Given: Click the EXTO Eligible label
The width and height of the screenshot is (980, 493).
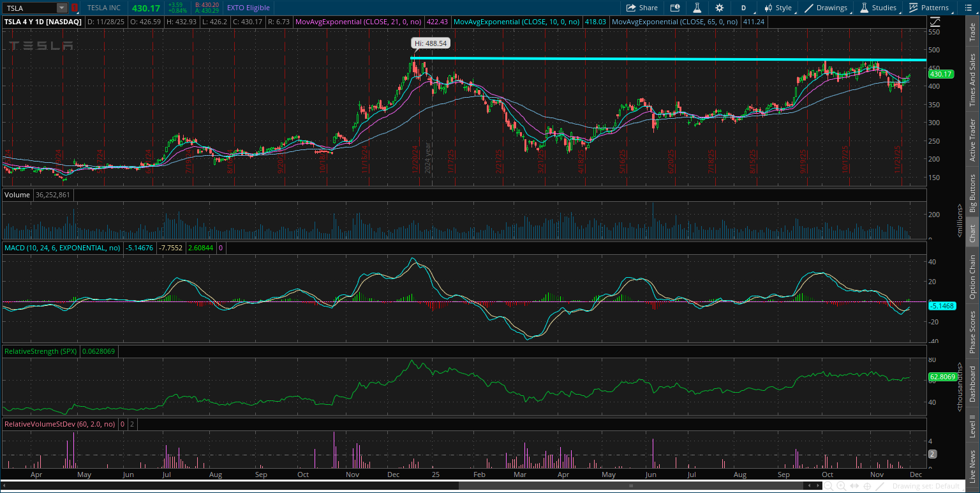Looking at the screenshot, I should pyautogui.click(x=248, y=8).
